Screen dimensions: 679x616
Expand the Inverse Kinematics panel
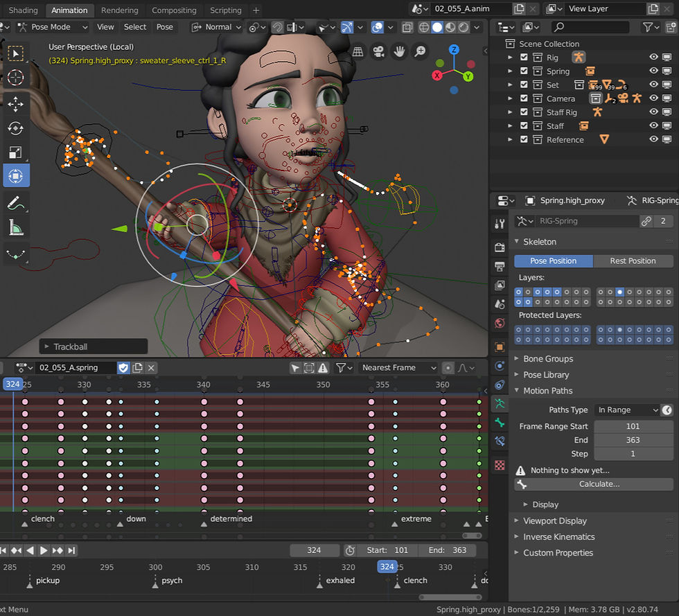(558, 537)
